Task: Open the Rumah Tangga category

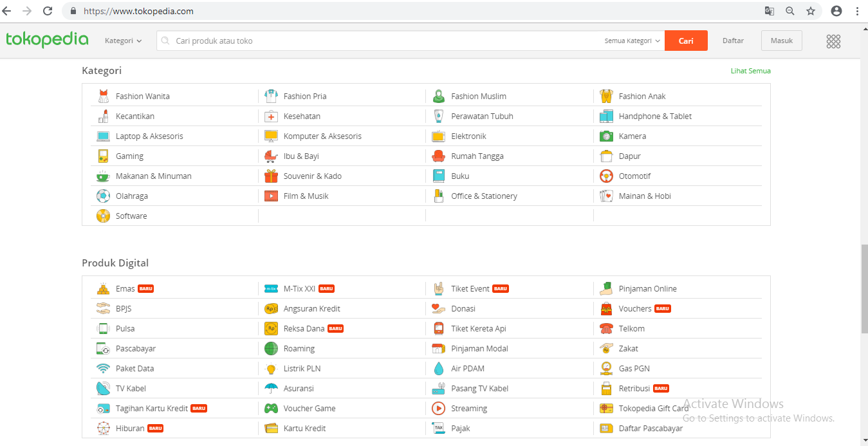Action: [477, 156]
